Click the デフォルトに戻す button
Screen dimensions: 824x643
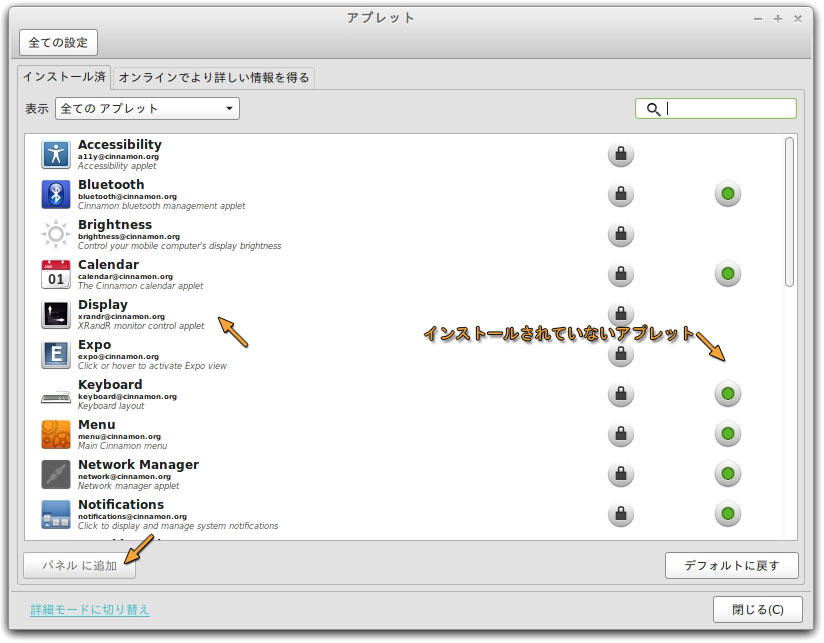click(x=731, y=565)
